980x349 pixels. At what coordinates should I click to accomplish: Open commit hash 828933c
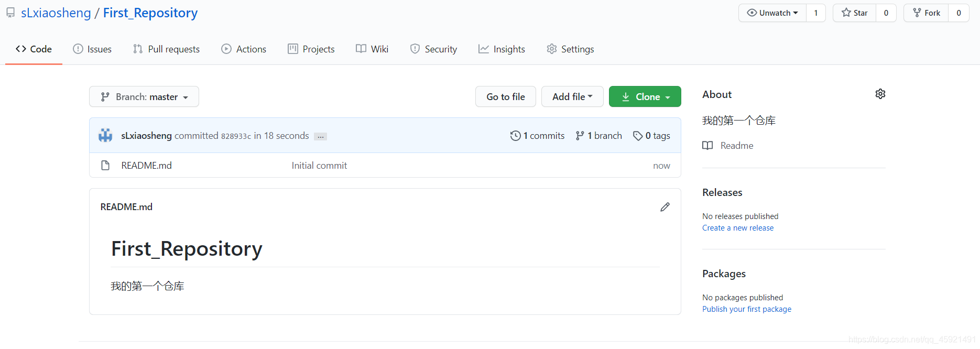tap(236, 136)
